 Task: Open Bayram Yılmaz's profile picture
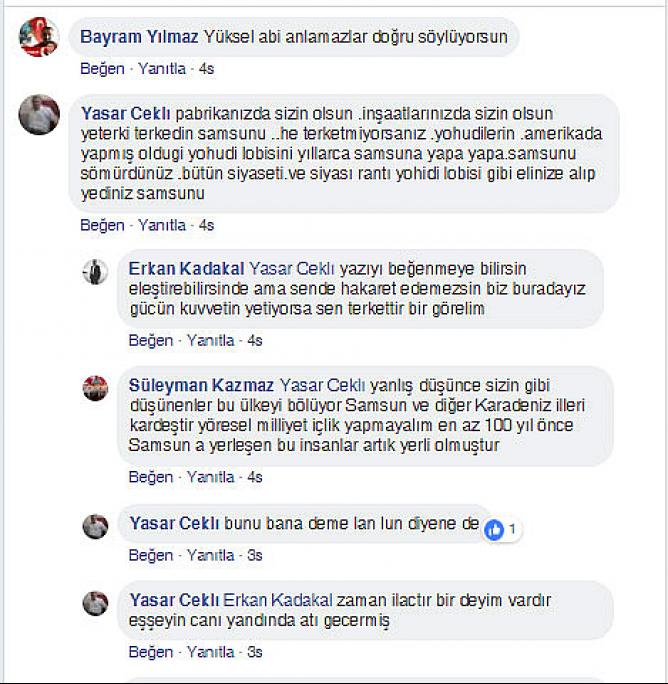(38, 37)
